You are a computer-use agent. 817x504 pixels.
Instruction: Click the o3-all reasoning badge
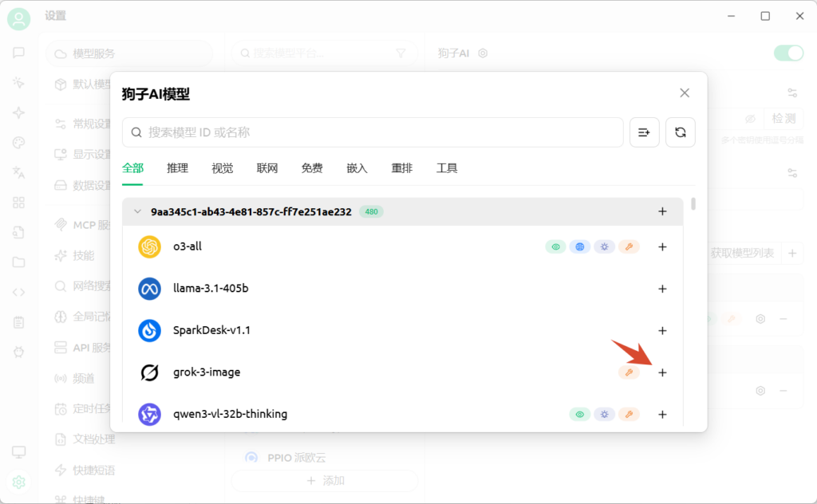(x=605, y=246)
